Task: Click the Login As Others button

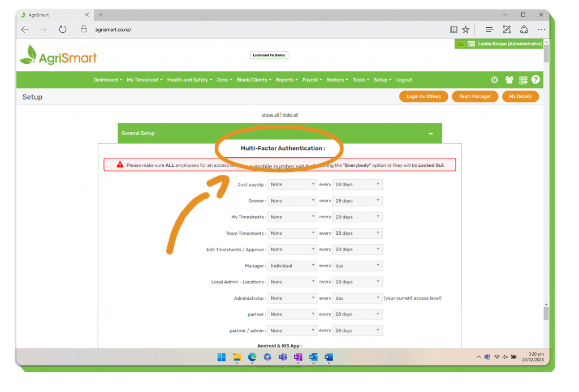Action: tap(424, 97)
